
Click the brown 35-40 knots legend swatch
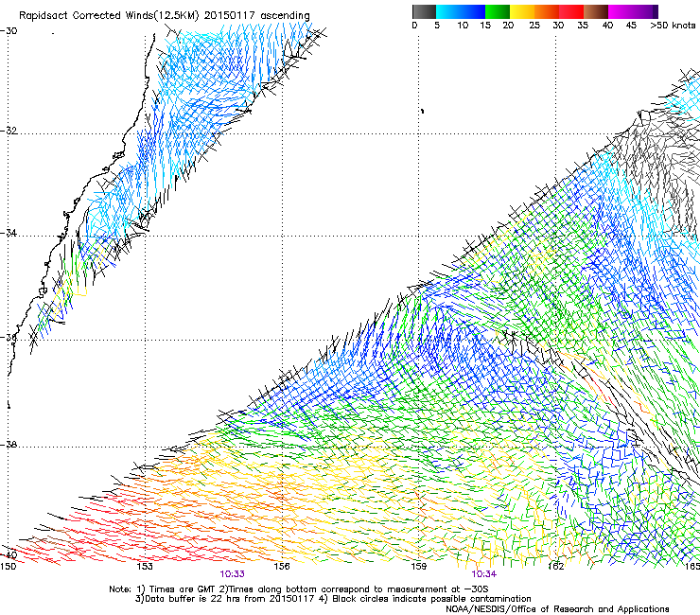[x=596, y=11]
